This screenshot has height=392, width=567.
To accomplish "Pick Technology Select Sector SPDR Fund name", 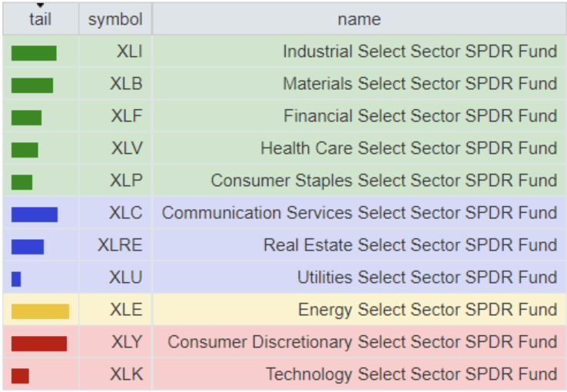I will (x=411, y=375).
